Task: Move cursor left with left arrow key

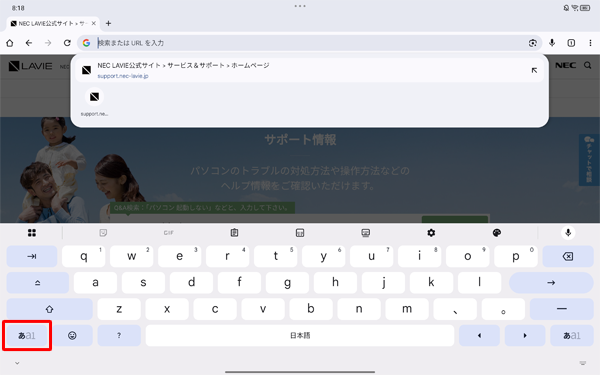Action: tap(479, 336)
